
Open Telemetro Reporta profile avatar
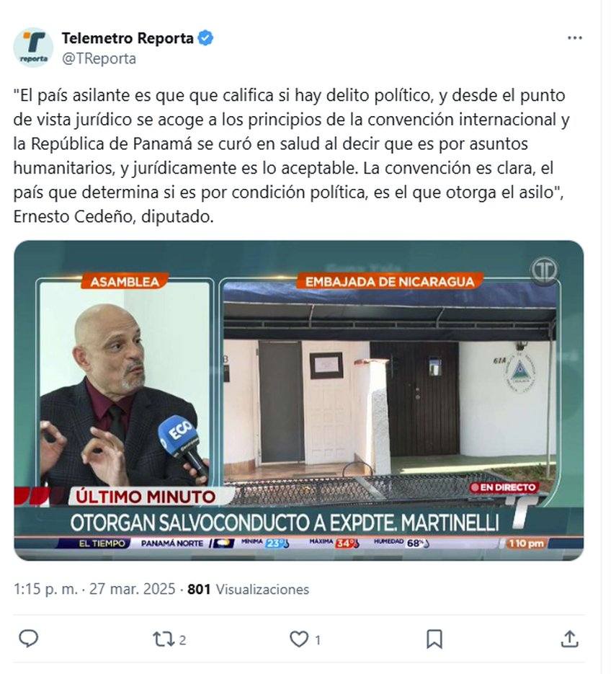click(x=34, y=48)
